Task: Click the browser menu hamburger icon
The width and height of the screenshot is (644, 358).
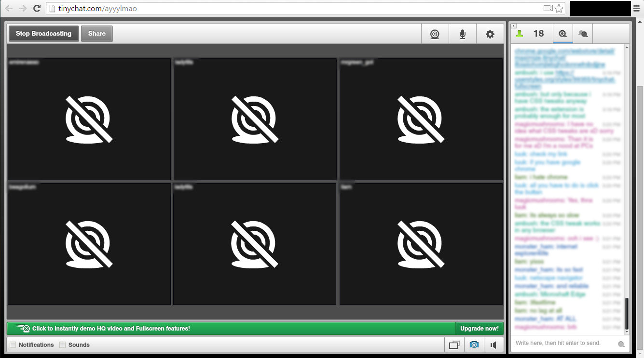Action: point(636,8)
